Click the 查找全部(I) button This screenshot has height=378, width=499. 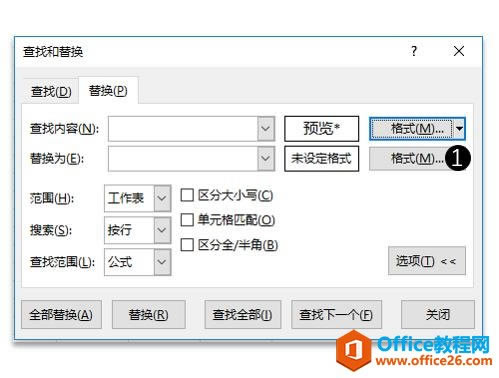[243, 315]
